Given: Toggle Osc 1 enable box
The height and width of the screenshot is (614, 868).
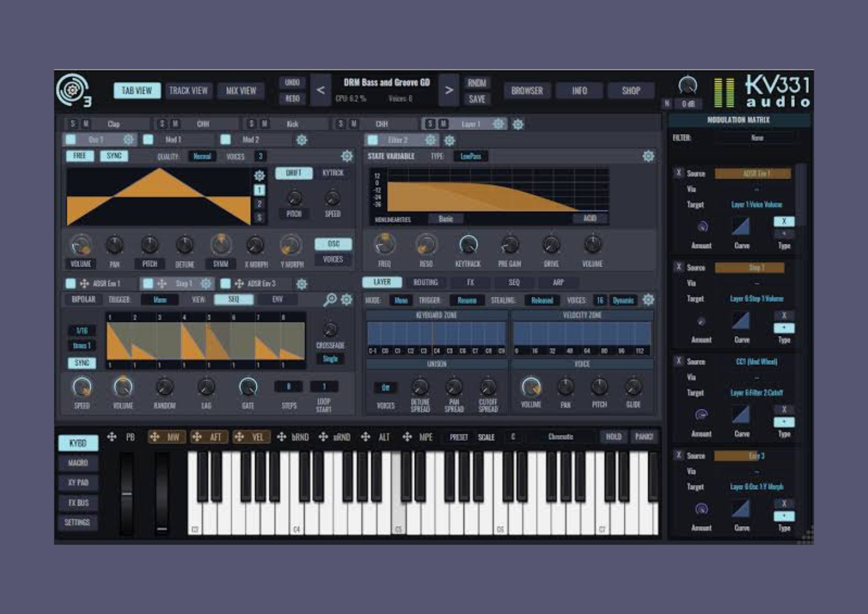Looking at the screenshot, I should pos(70,140).
